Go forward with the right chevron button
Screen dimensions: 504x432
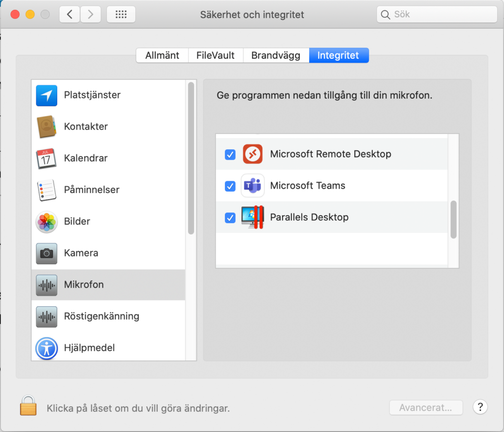(x=91, y=14)
